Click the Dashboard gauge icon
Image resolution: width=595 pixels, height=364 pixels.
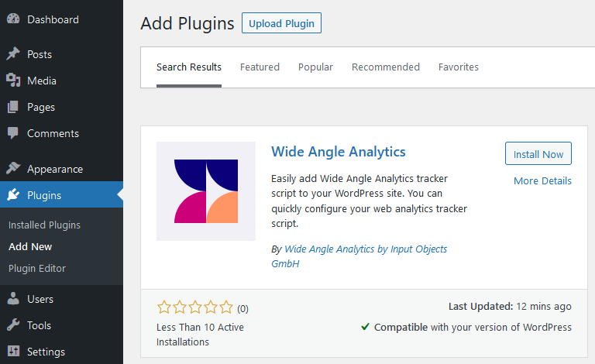[x=13, y=19]
